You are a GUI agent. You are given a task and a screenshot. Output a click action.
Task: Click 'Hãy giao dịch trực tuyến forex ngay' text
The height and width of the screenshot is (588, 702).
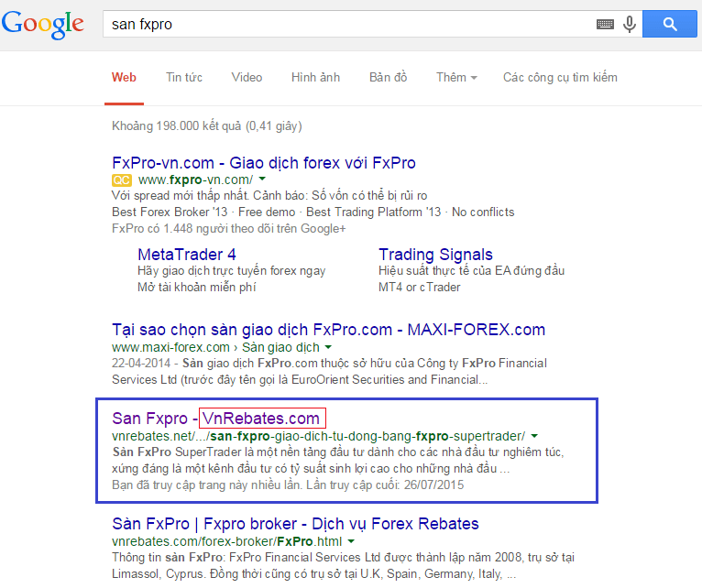(232, 271)
